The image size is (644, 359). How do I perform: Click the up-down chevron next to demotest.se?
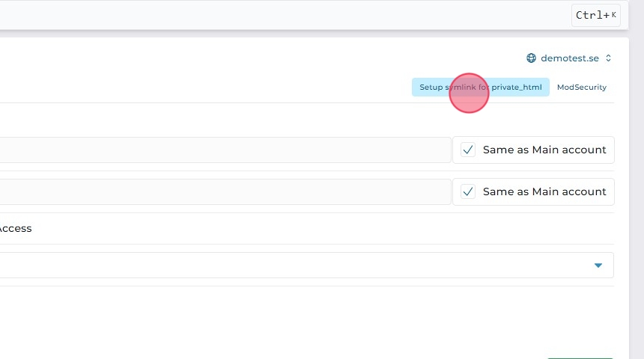click(609, 58)
